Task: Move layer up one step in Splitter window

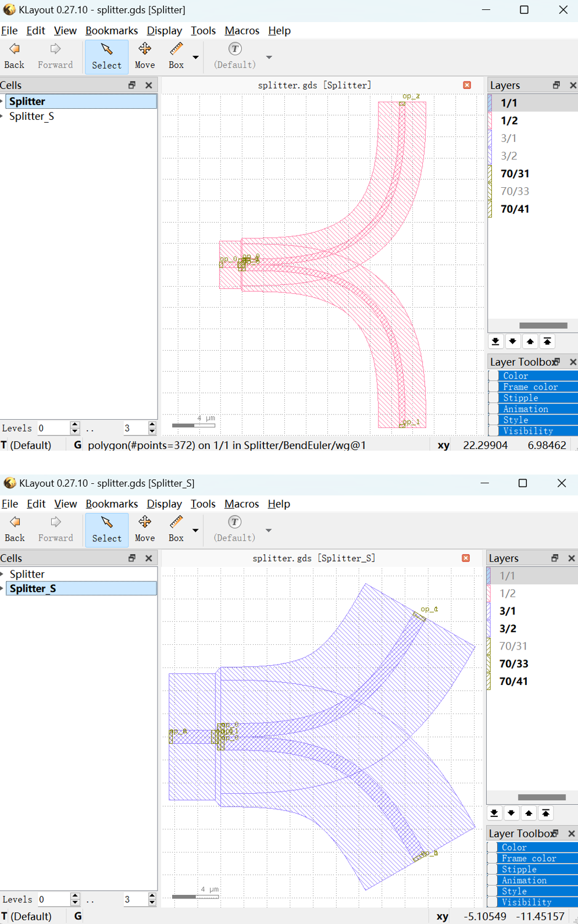Action: [530, 341]
